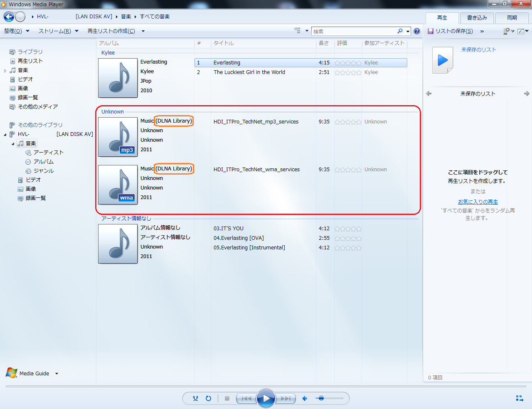Expand the toolbar overflow arrow after 再生リストの作成

143,31
